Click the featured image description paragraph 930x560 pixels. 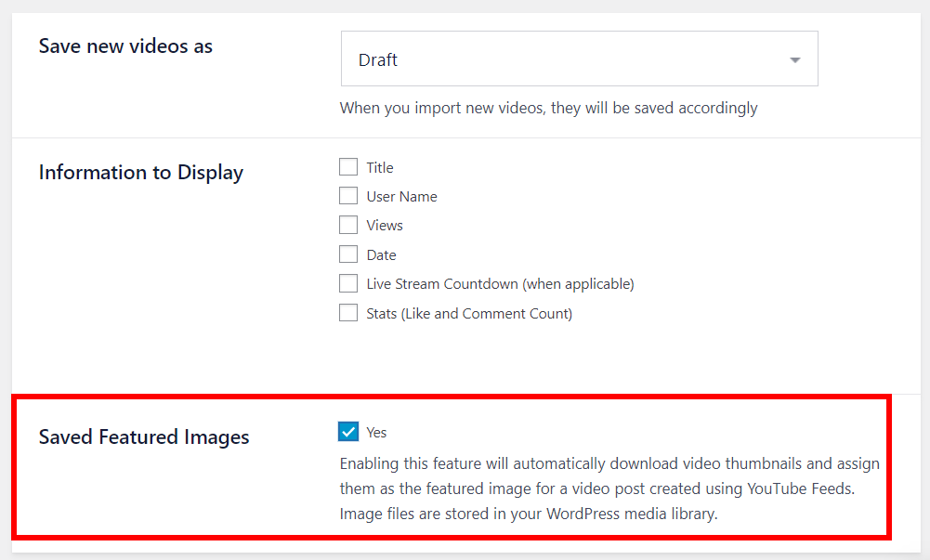609,488
